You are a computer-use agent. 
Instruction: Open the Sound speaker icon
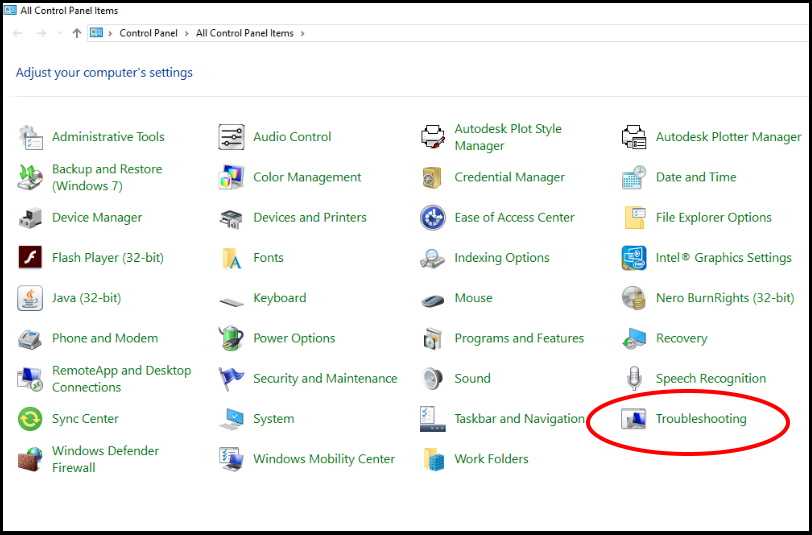point(432,379)
